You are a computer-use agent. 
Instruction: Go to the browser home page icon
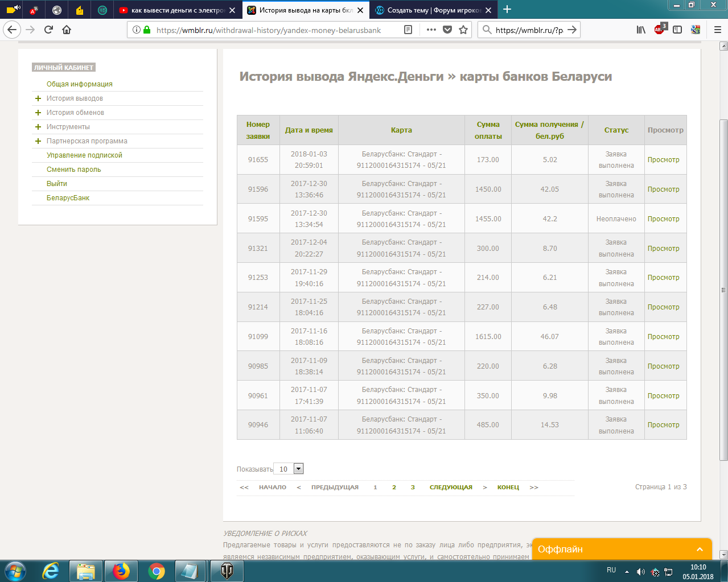pos(67,30)
